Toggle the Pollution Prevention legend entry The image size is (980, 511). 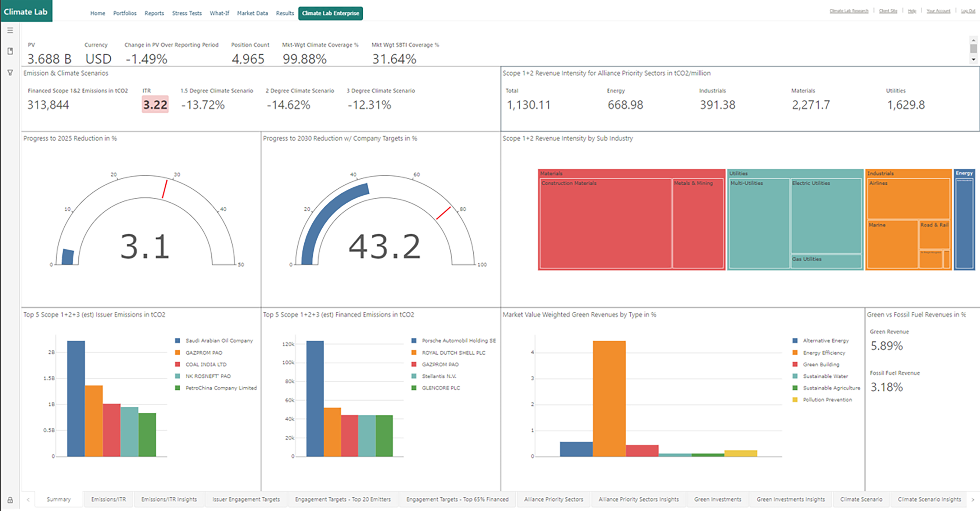[x=822, y=400]
